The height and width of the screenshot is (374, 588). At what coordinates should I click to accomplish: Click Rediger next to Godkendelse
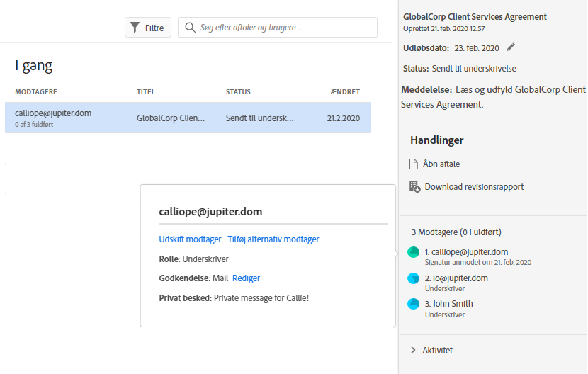pyautogui.click(x=246, y=278)
